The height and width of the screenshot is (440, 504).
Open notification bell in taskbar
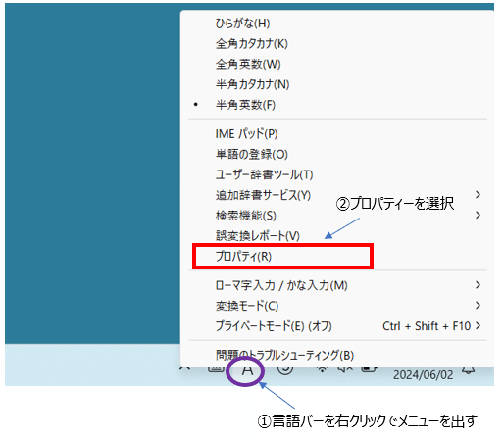[468, 370]
